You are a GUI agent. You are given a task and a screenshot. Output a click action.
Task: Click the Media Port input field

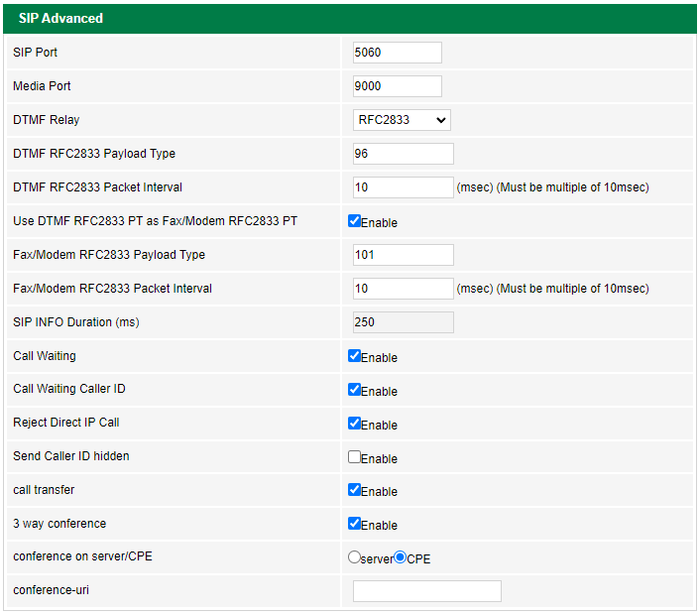397,86
